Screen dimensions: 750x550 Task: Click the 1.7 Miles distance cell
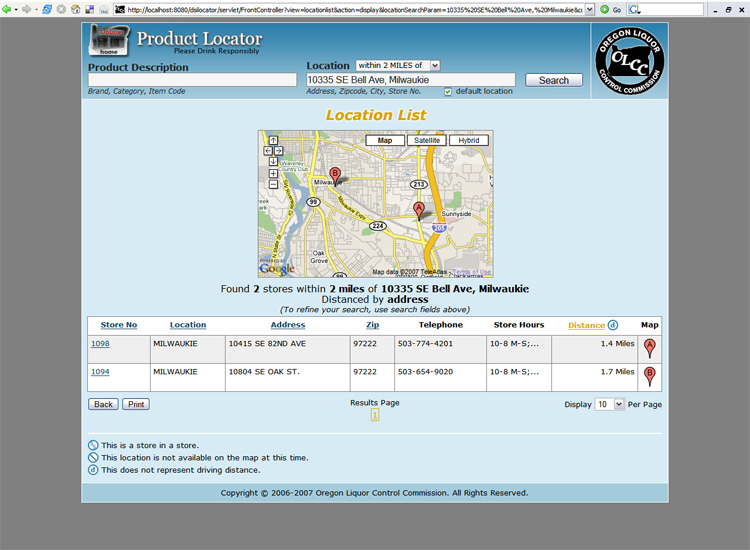(594, 378)
